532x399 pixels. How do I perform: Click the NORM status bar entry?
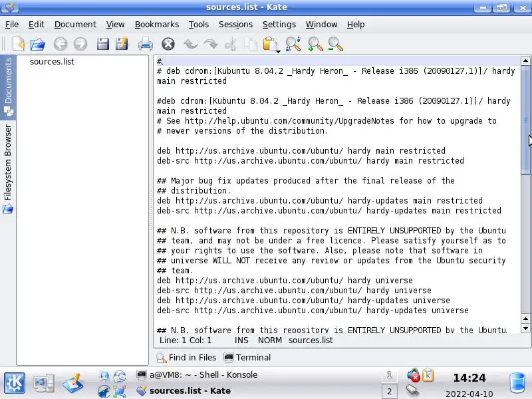click(270, 340)
